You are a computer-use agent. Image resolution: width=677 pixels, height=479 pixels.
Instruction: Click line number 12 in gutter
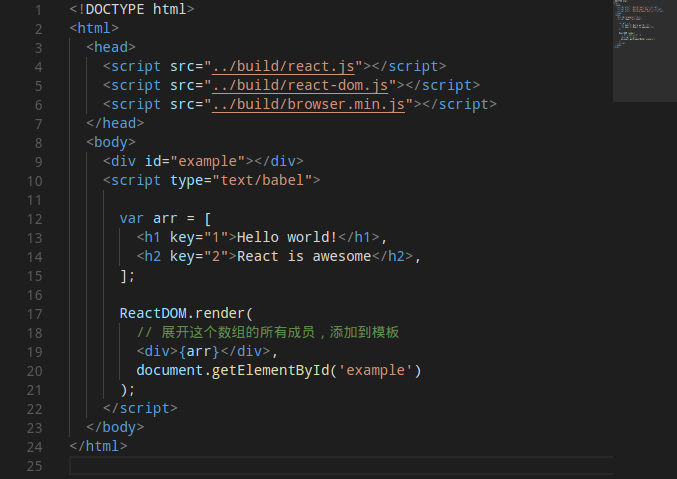click(x=35, y=219)
